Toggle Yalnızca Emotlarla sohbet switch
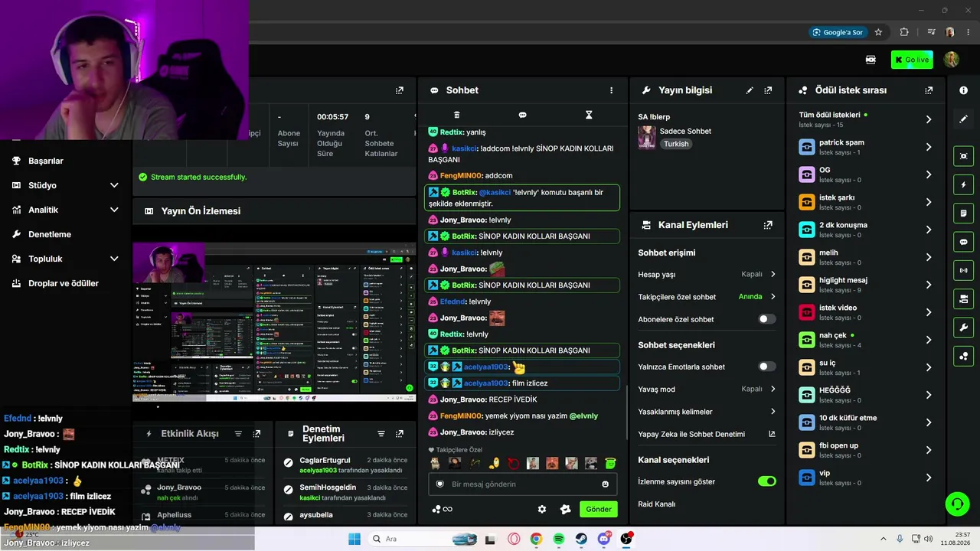The width and height of the screenshot is (980, 551). coord(766,367)
